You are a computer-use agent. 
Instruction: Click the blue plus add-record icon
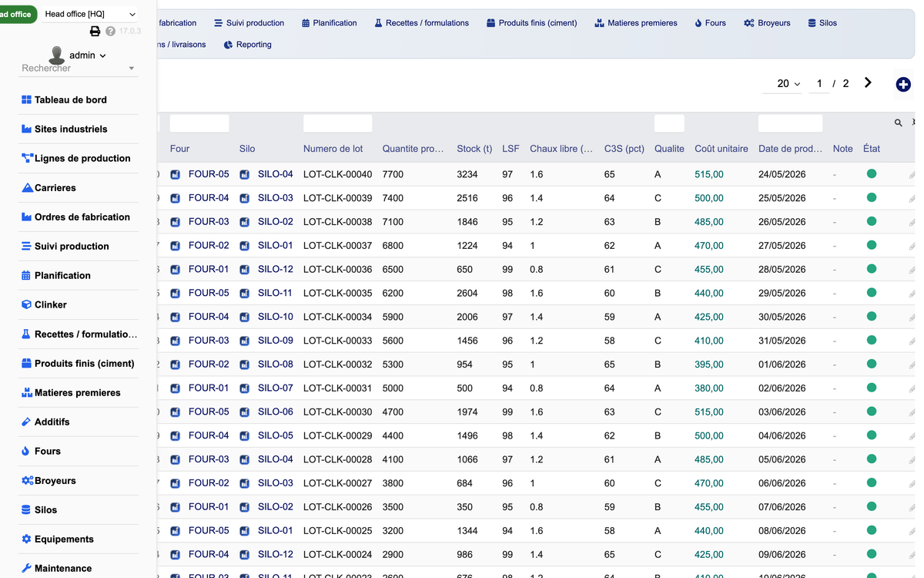click(903, 85)
